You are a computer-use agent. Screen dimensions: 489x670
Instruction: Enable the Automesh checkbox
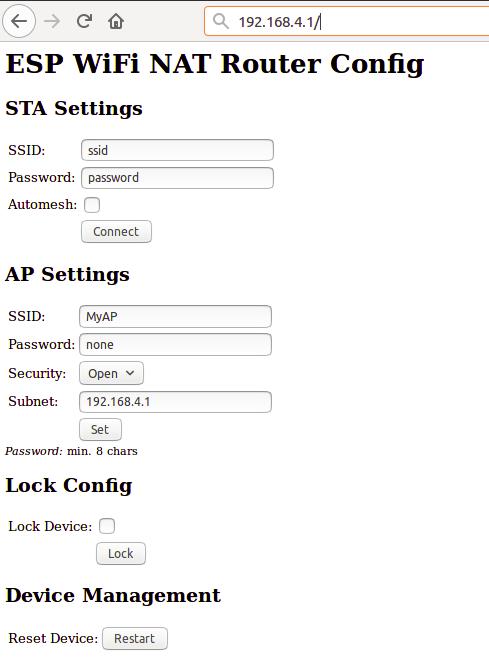(92, 205)
